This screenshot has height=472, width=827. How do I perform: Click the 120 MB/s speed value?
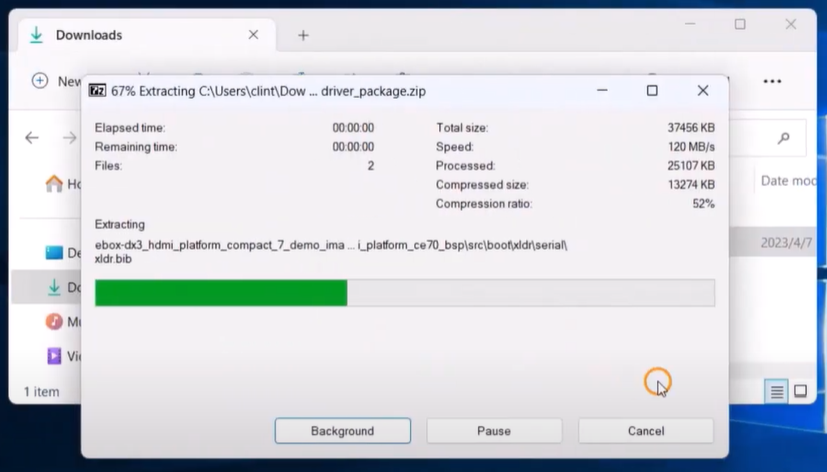691,147
